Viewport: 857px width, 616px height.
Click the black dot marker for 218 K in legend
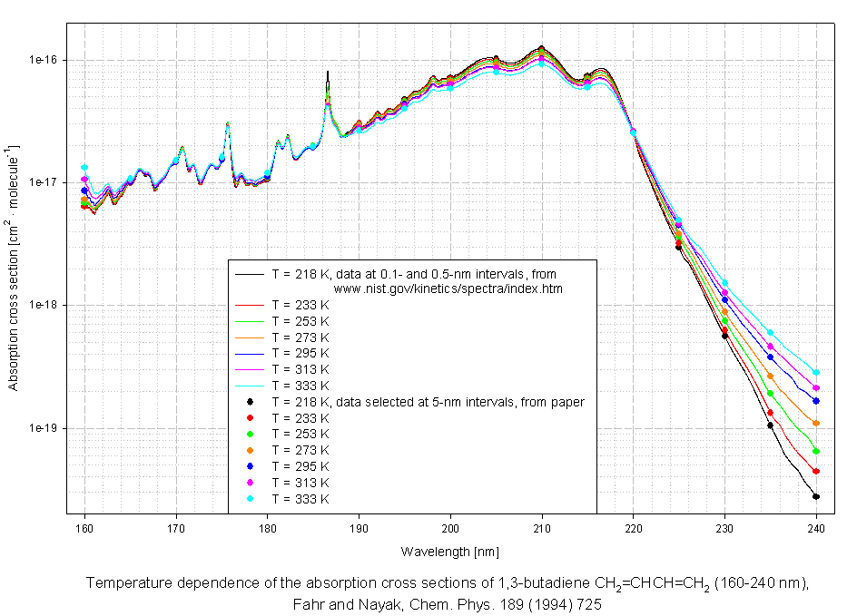[249, 402]
